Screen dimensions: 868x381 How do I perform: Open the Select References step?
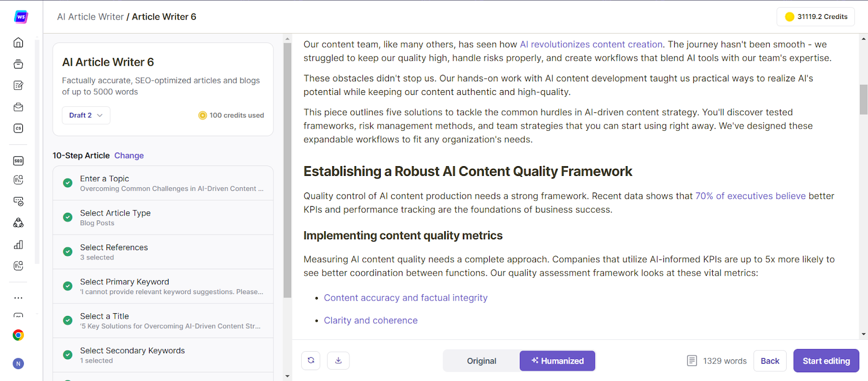[163, 252]
